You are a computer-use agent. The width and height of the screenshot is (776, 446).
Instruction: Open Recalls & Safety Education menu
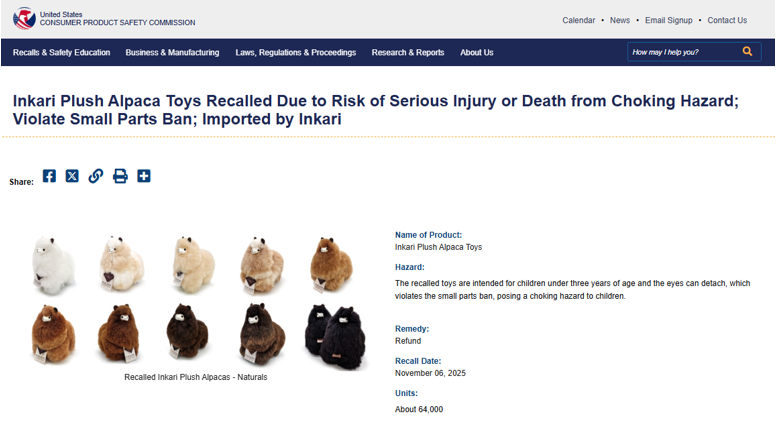pos(62,53)
